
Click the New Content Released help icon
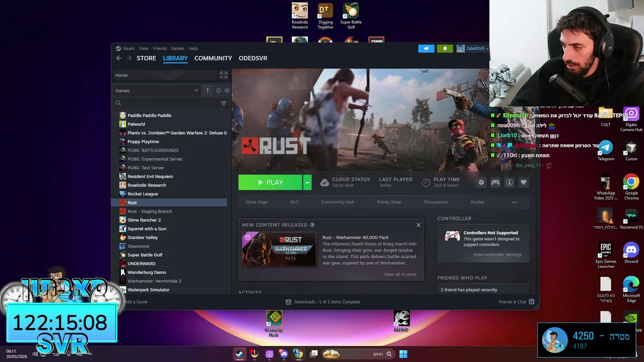(312, 225)
